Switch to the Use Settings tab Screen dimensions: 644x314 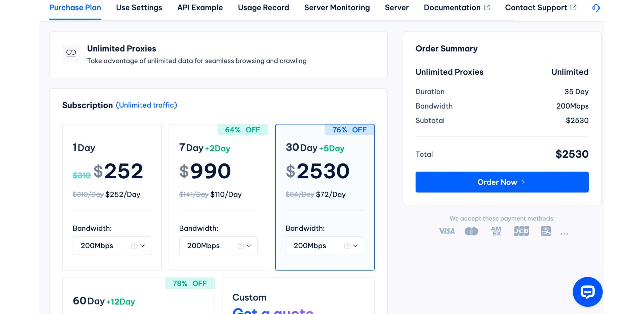(x=139, y=8)
